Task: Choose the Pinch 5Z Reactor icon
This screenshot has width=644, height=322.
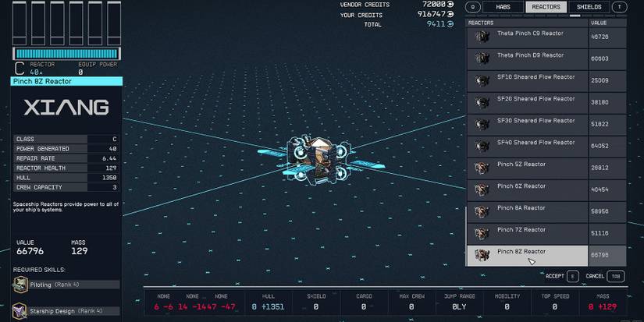Action: tap(481, 168)
